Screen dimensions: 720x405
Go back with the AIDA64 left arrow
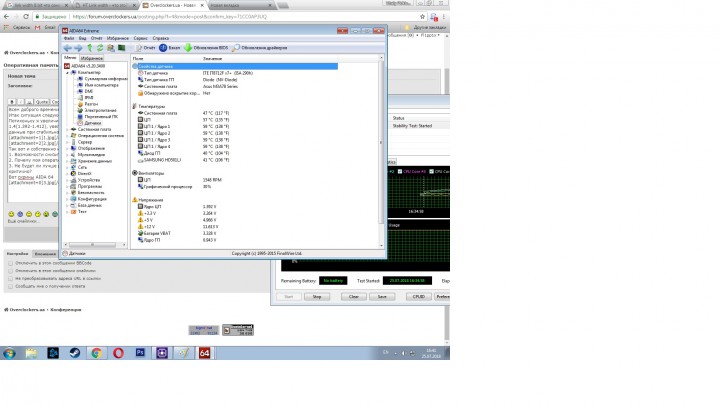tap(68, 48)
